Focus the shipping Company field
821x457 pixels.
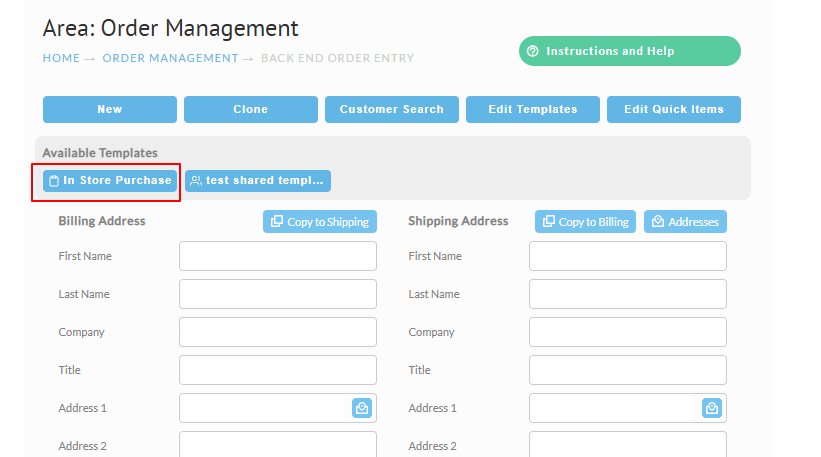pyautogui.click(x=627, y=332)
